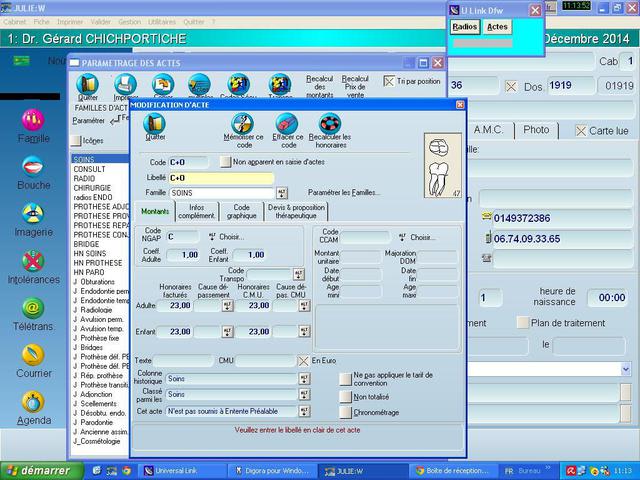Expand the Famille SOINS dropdown
Screen dimensions: 640x480
282,193
